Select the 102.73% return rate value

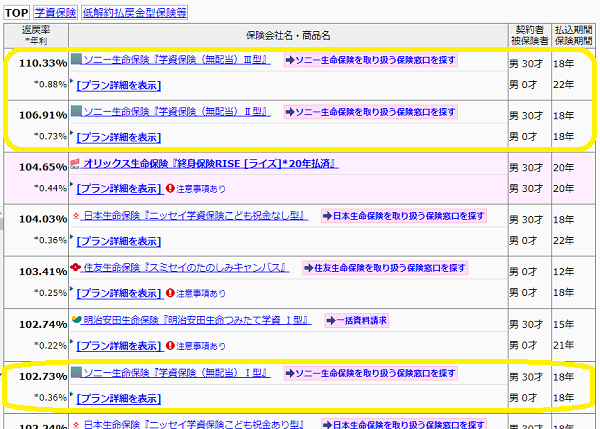click(x=43, y=376)
